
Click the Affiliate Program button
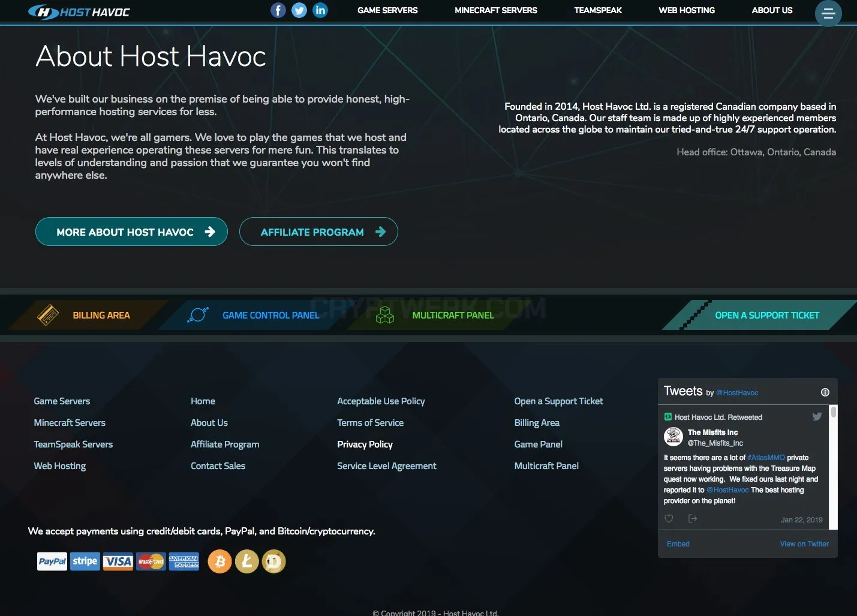coord(318,232)
